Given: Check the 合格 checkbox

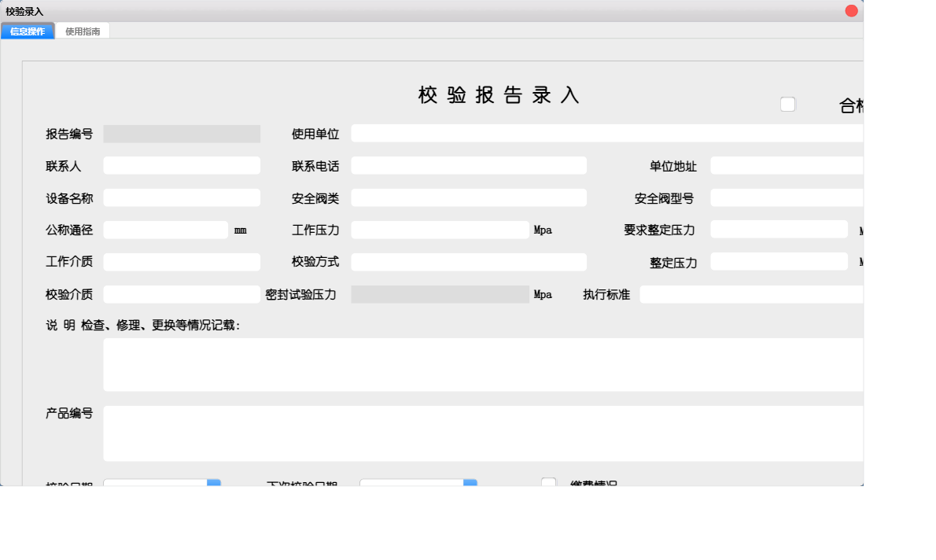Looking at the screenshot, I should pyautogui.click(x=787, y=103).
